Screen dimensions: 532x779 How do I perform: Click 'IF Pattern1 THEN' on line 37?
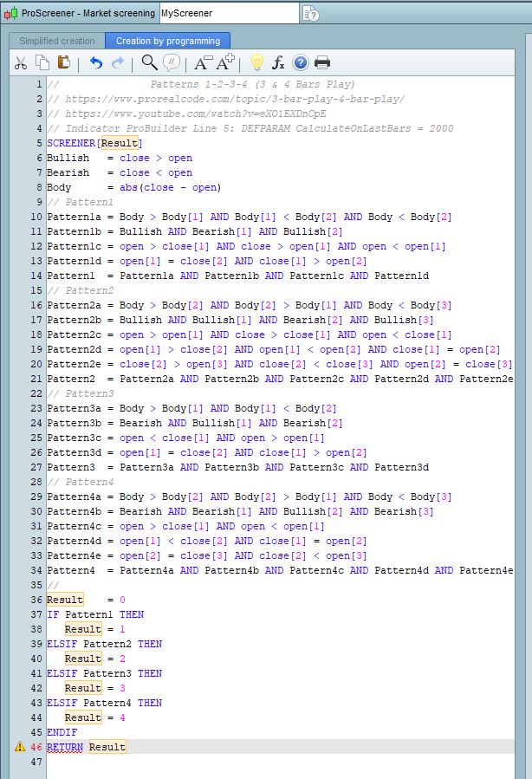tap(95, 614)
